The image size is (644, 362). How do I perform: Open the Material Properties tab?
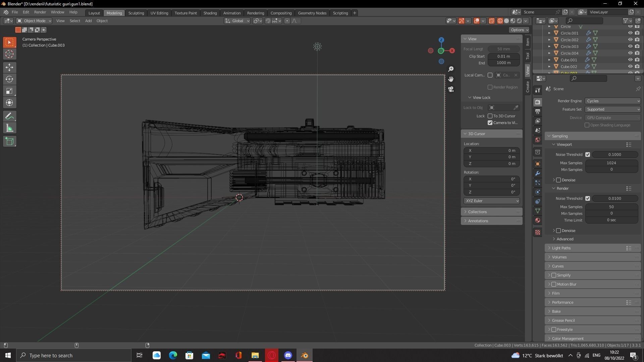click(537, 220)
